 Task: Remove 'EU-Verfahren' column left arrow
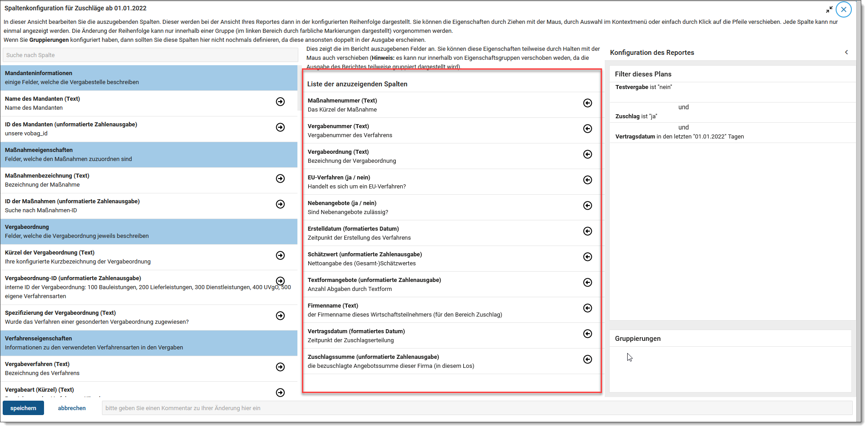tap(588, 180)
